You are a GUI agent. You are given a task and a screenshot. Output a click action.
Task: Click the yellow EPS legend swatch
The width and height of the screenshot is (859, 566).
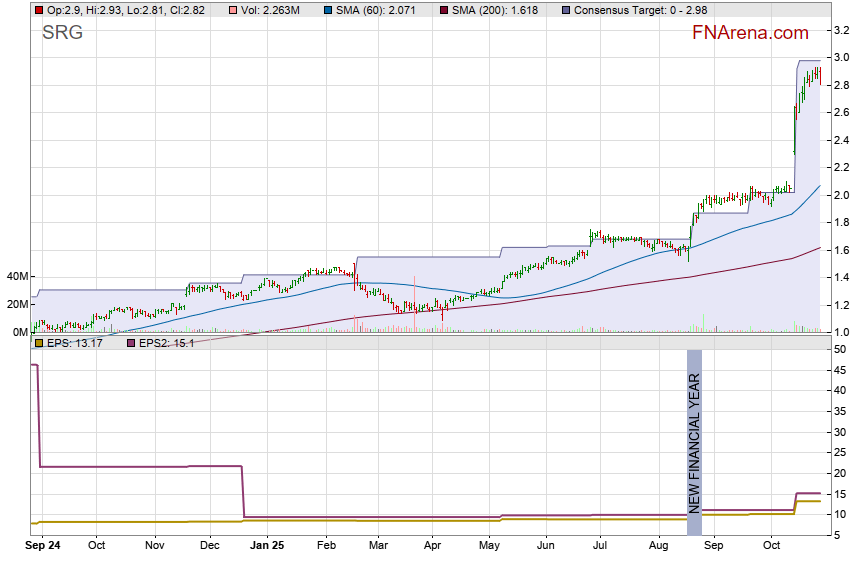pos(38,343)
